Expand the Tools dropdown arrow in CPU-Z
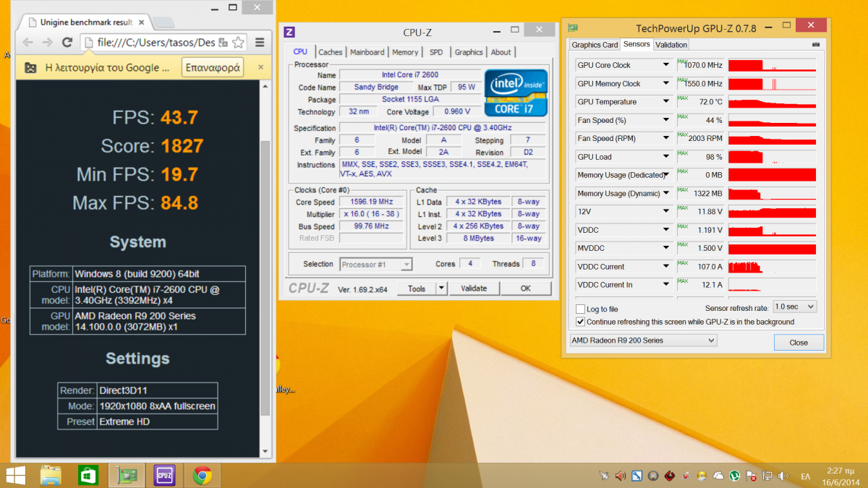This screenshot has height=488, width=868. point(441,288)
